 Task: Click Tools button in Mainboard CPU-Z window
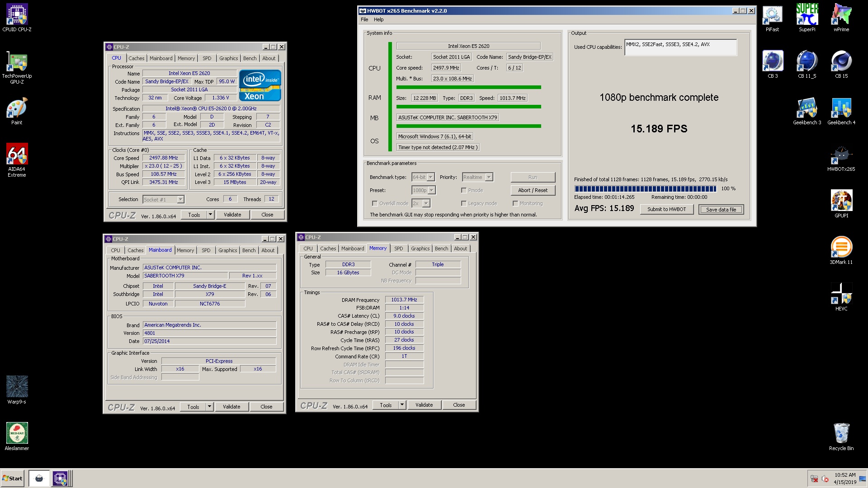(x=193, y=407)
